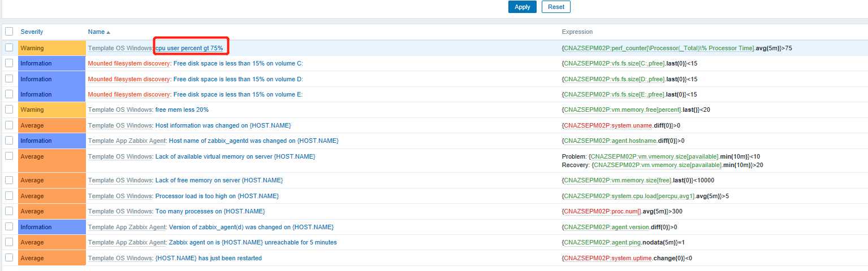Viewport: 868px width, 271px height.
Task: Open Processor load is too high trigger
Action: tap(217, 195)
